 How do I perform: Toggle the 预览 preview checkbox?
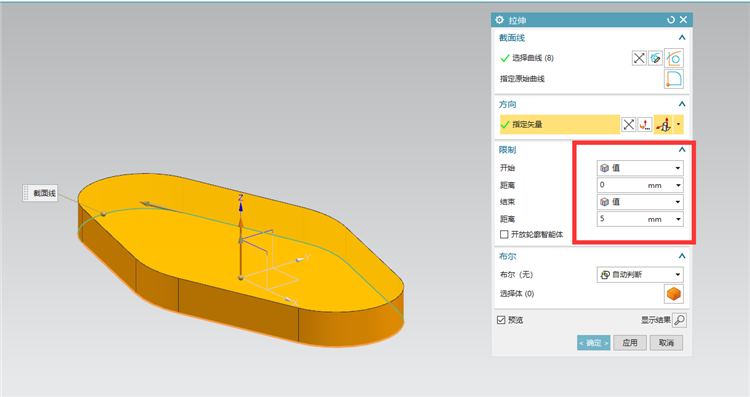tap(501, 320)
